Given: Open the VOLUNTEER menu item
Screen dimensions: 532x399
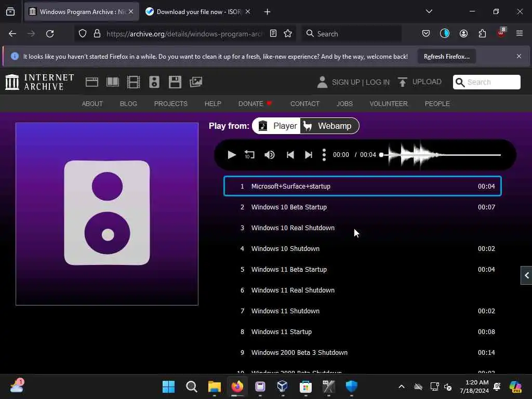Looking at the screenshot, I should (389, 104).
